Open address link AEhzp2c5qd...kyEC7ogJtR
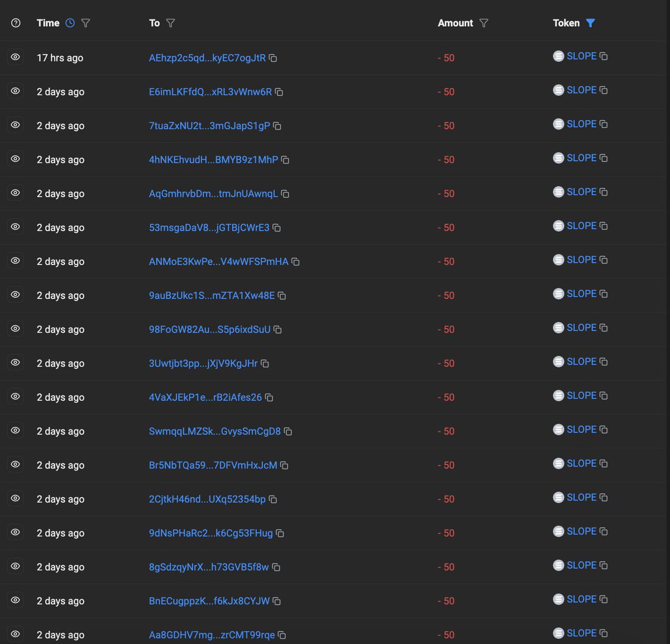670x644 pixels. coord(207,58)
